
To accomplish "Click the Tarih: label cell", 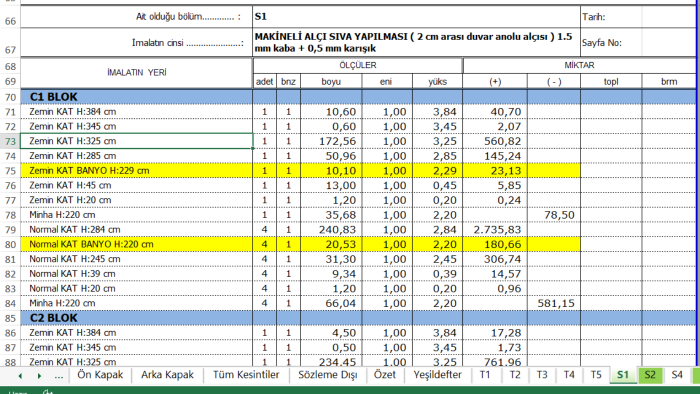I will [x=611, y=17].
